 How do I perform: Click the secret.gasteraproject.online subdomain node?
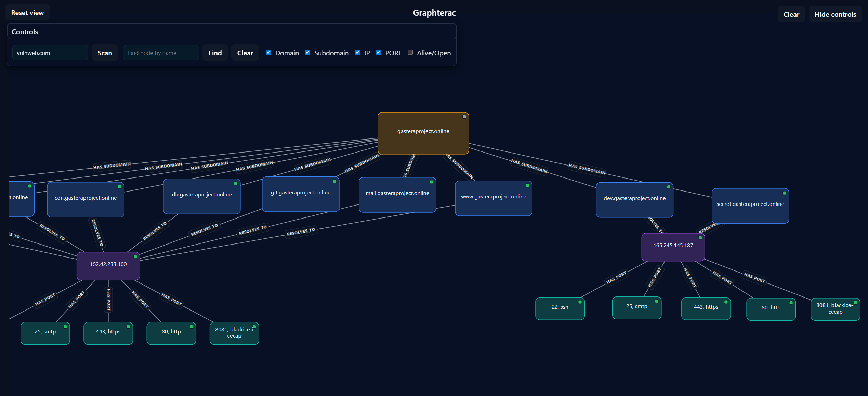750,206
